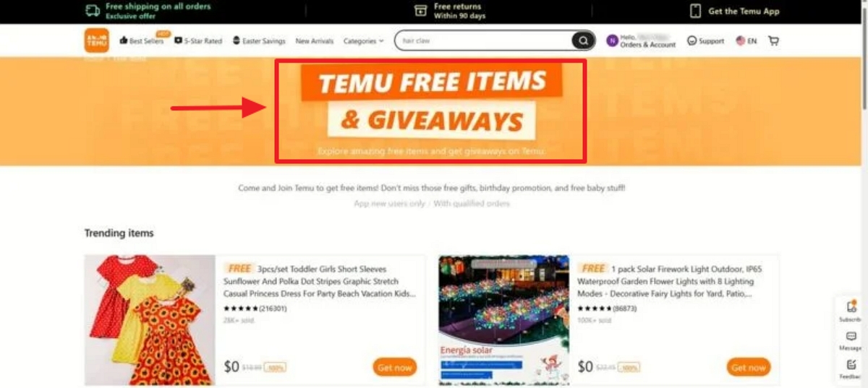Image resolution: width=868 pixels, height=388 pixels.
Task: Click the Get the Temu App phone icon
Action: tap(695, 11)
